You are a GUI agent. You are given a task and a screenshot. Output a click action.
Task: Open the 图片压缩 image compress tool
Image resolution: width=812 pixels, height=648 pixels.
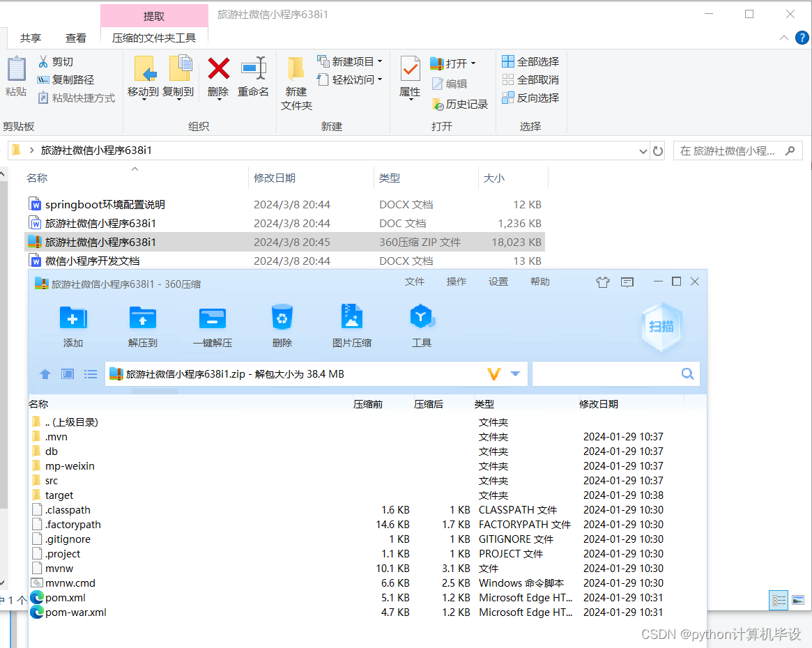point(351,316)
